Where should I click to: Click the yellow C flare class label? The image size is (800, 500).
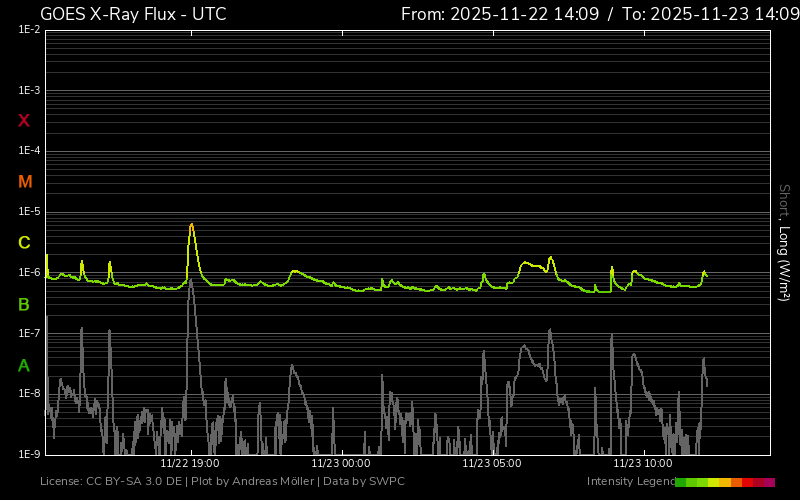(x=24, y=243)
